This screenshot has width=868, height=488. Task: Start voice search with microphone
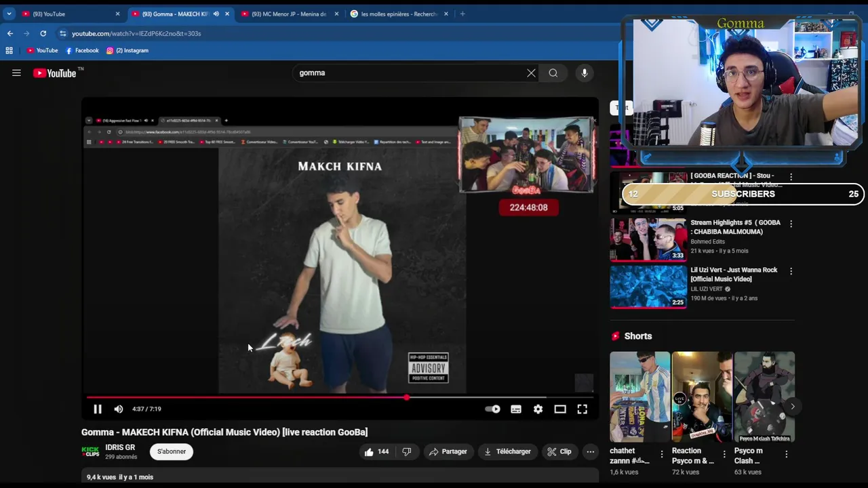click(584, 73)
